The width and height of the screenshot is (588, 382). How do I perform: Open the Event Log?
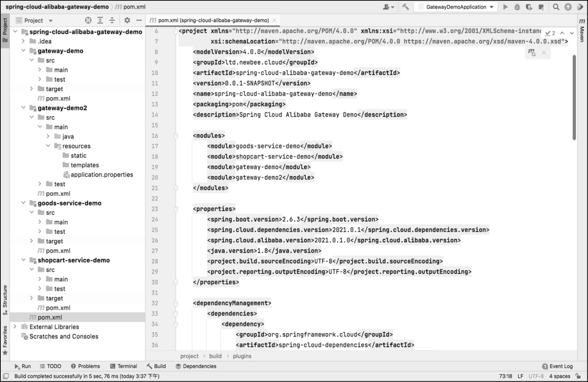(557, 366)
